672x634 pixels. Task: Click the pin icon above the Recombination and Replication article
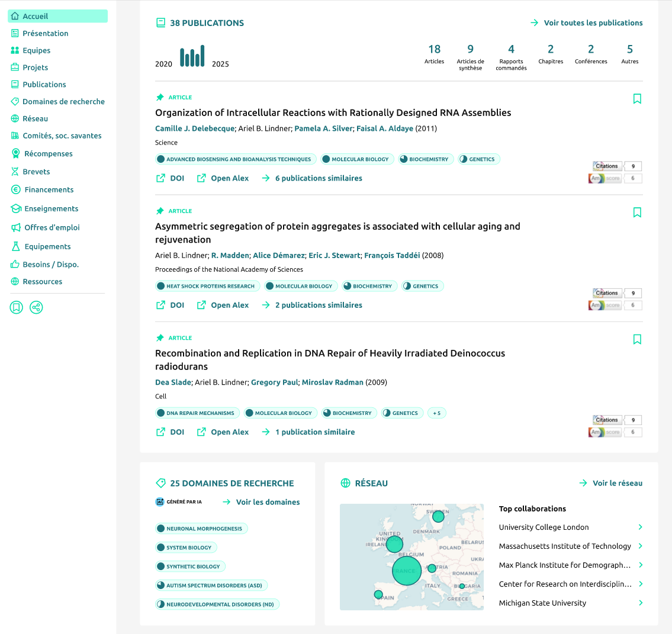tap(160, 338)
